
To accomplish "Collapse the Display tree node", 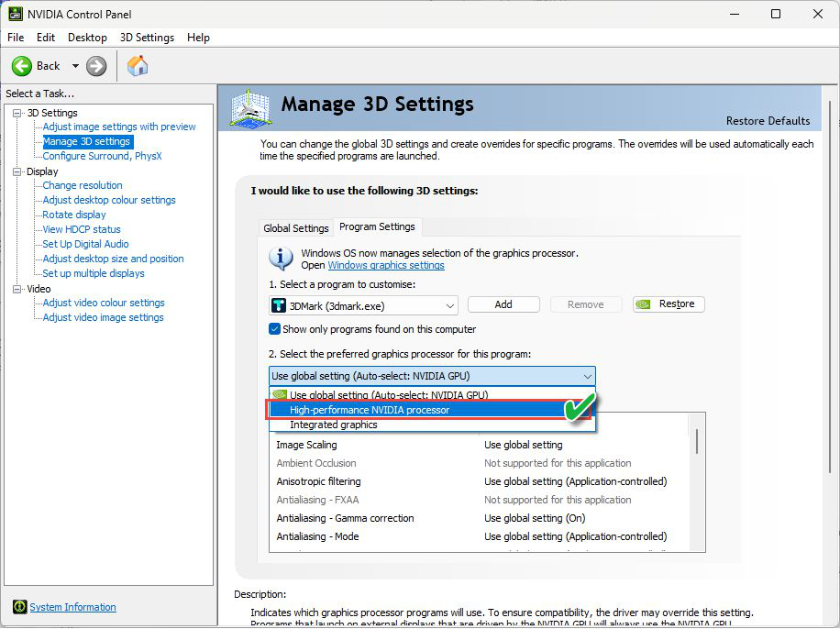I will [17, 172].
